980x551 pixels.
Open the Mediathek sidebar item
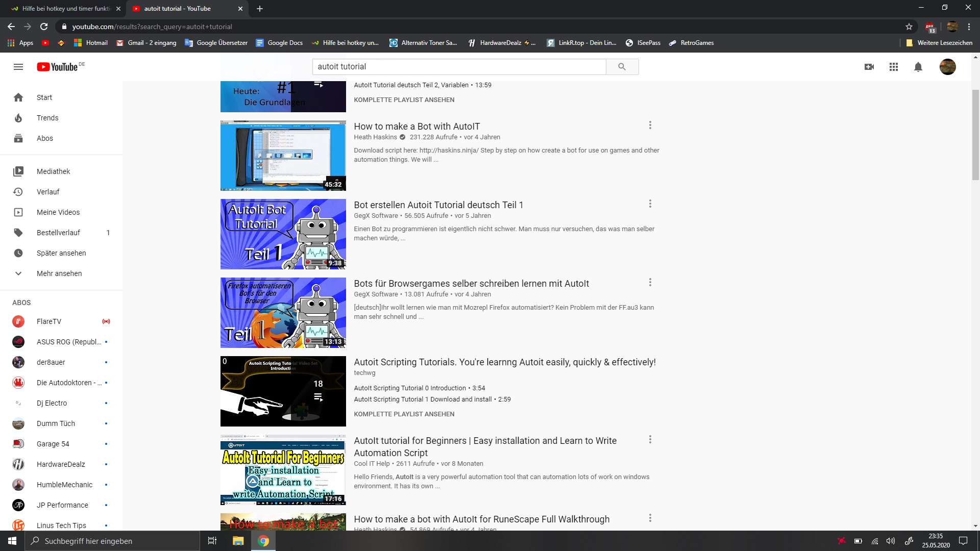coord(53,171)
